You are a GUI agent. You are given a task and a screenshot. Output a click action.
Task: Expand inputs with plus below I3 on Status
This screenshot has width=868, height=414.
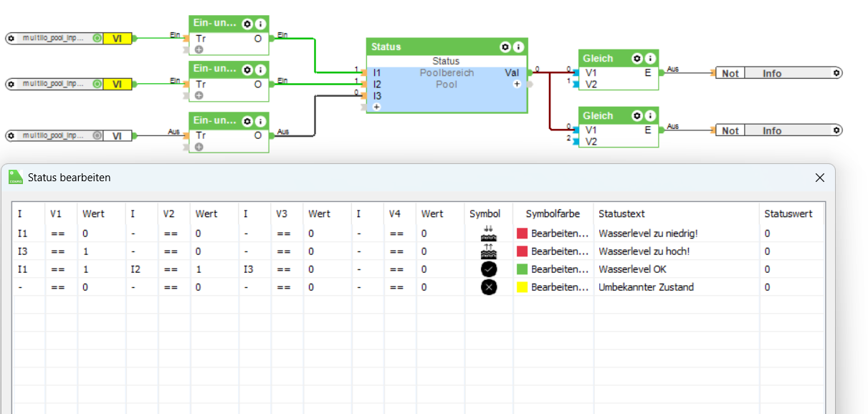(x=376, y=107)
